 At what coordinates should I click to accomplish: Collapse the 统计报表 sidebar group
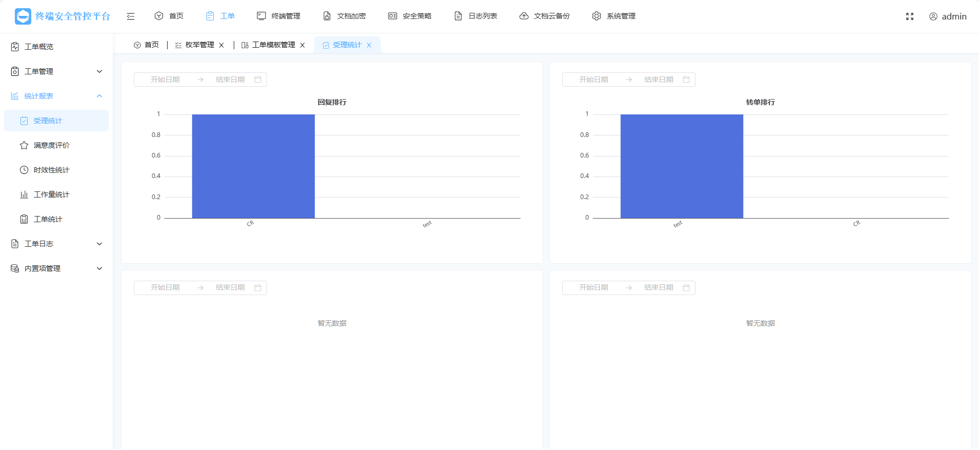pyautogui.click(x=56, y=96)
